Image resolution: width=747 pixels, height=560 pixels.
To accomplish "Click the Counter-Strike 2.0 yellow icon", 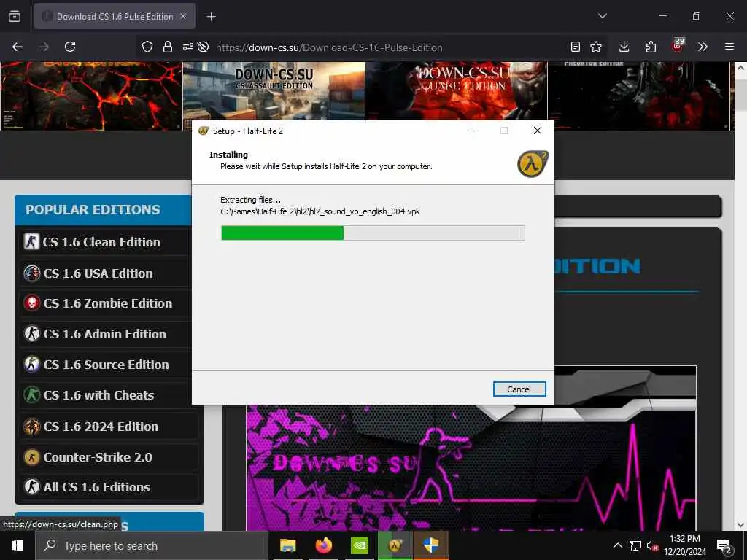I will [x=31, y=457].
